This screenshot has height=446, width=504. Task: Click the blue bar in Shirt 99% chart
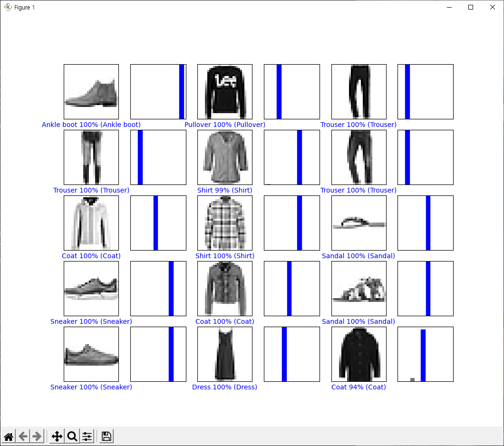pyautogui.click(x=300, y=157)
